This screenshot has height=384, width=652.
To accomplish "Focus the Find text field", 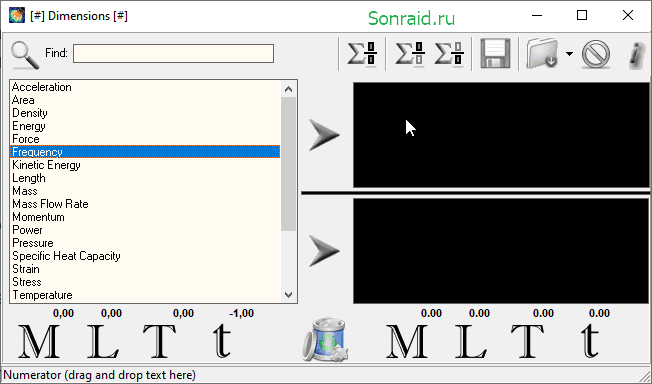I will click(173, 54).
